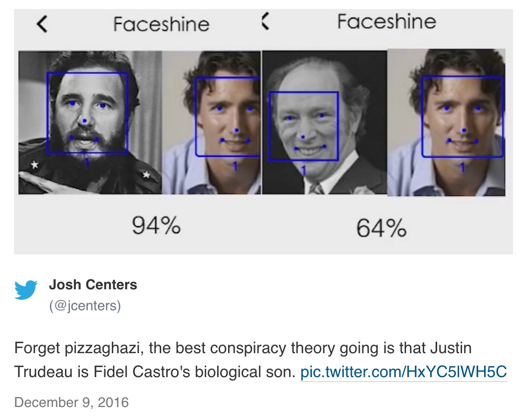Open the color portrait beside the bearded man
Viewport: 519px width, 420px height.
[211, 122]
